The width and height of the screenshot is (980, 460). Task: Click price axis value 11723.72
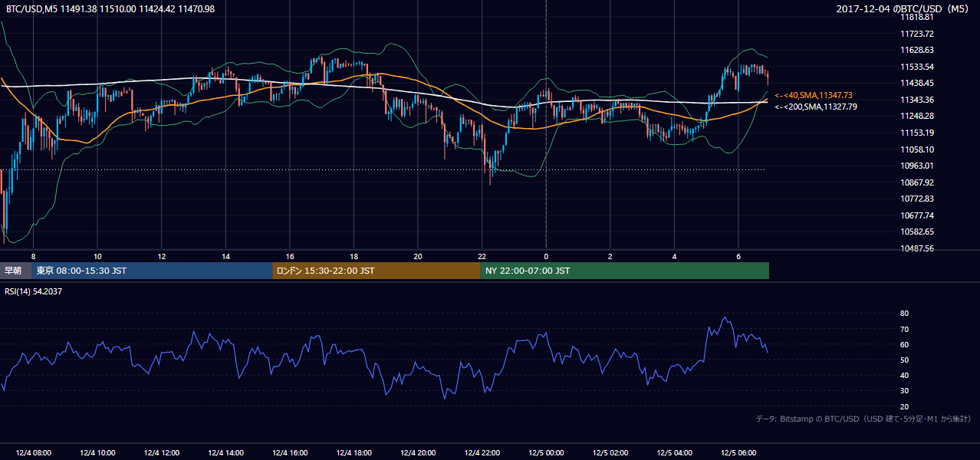click(917, 34)
